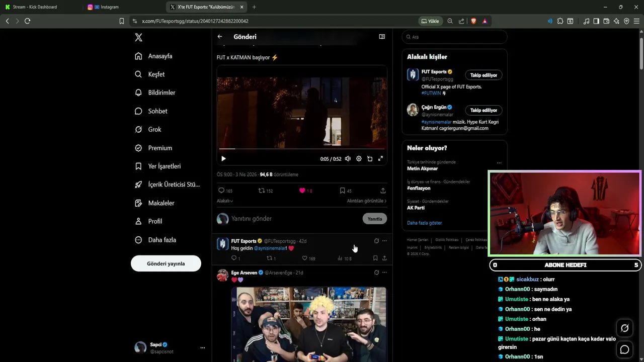Share the main post
Image resolution: width=644 pixels, height=362 pixels.
tap(383, 191)
